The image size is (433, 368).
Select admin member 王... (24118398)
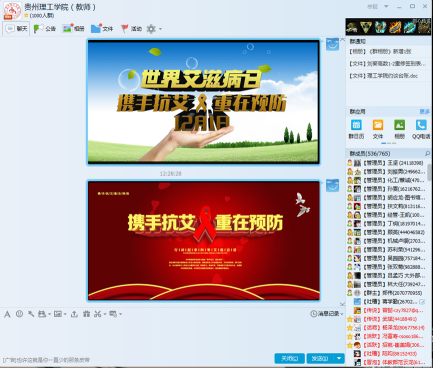(x=386, y=163)
